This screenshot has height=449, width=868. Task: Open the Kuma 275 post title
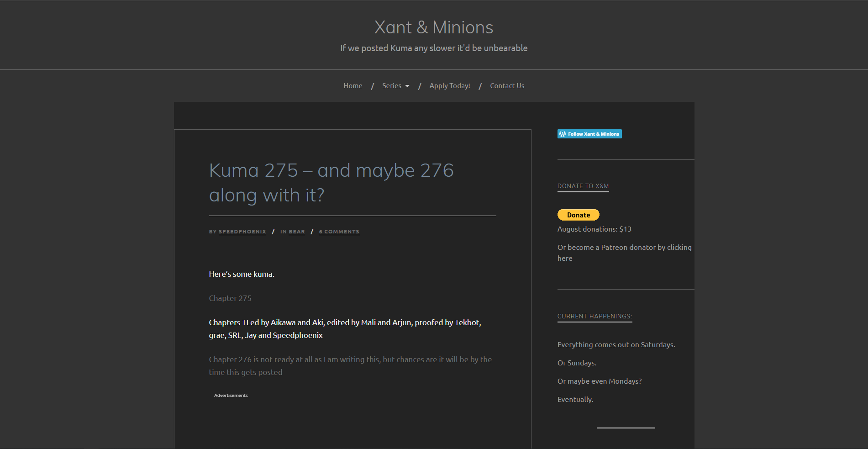tap(331, 183)
